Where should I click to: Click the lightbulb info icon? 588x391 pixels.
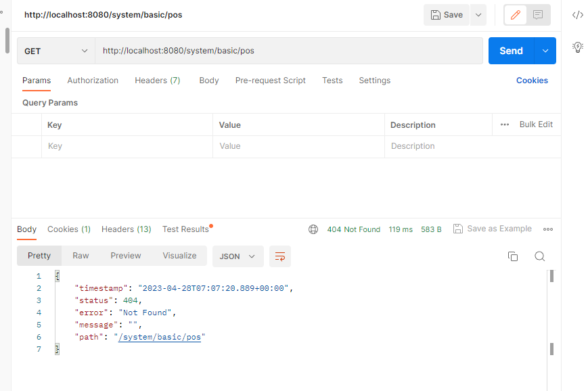577,47
